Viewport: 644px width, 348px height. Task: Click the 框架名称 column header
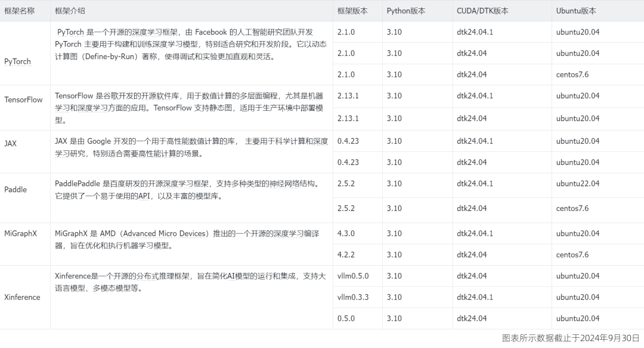pyautogui.click(x=19, y=11)
